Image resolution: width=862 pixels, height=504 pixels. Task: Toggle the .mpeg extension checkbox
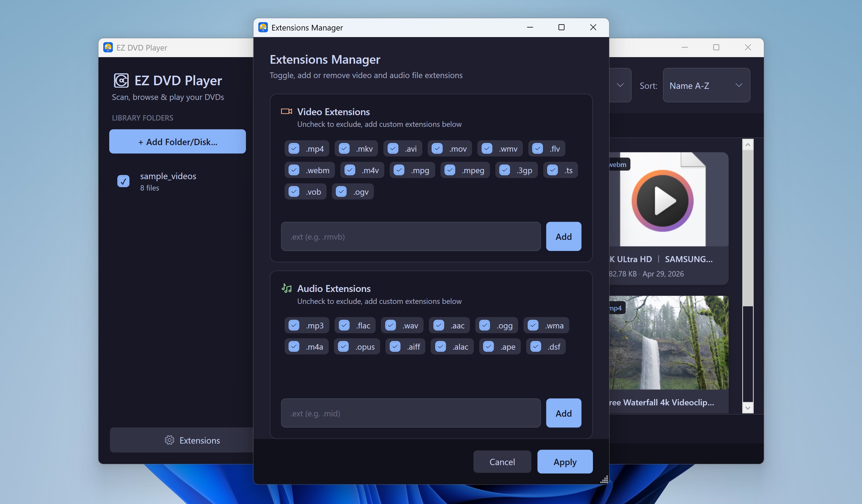click(450, 170)
